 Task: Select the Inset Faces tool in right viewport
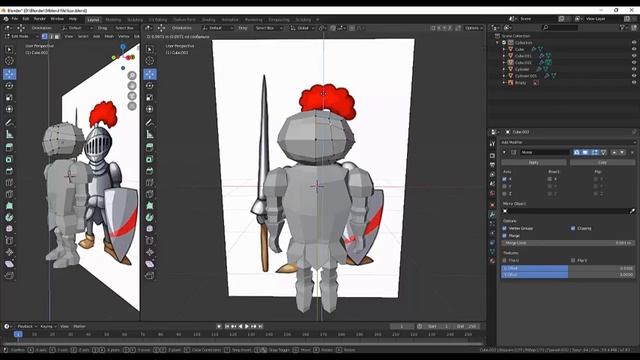coord(150,159)
